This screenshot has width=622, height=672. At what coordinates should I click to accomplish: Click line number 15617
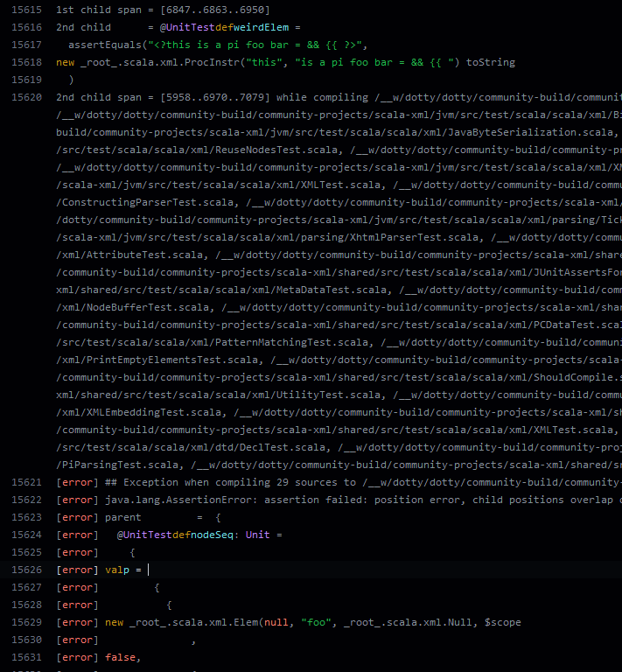[26, 45]
